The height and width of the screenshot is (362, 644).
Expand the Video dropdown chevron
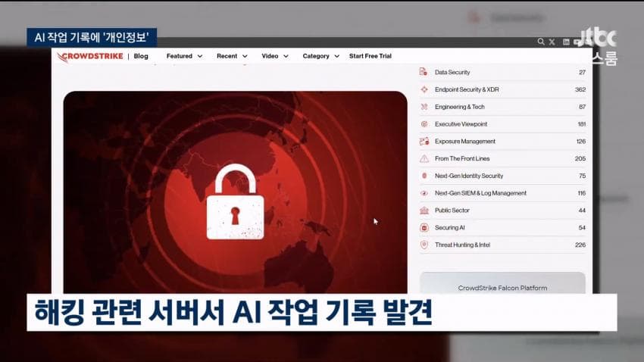click(x=286, y=56)
